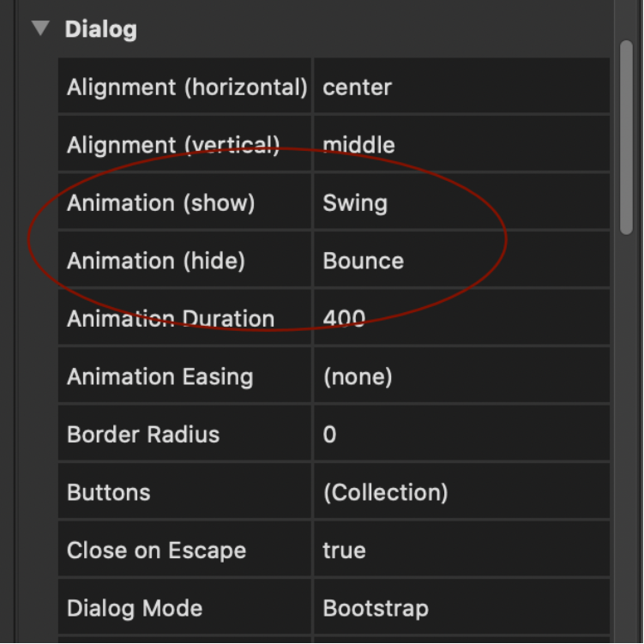Edit the center alignment value
Image resolution: width=644 pixels, height=644 pixels.
[461, 87]
